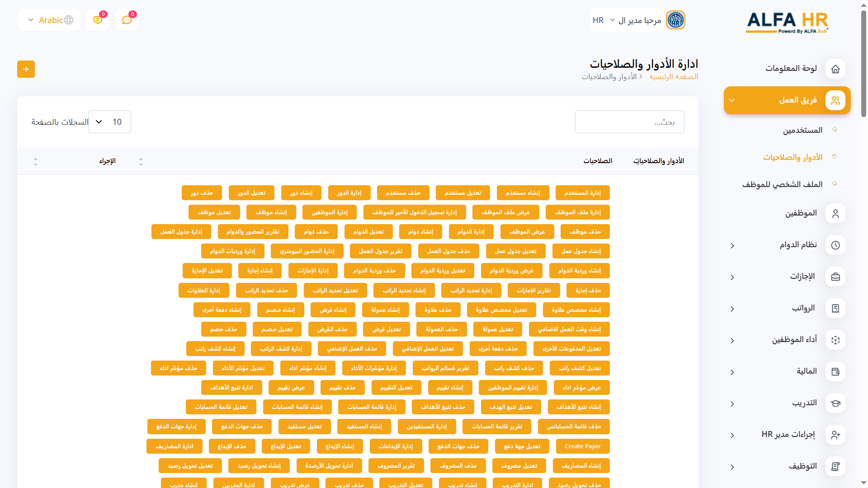Image resolution: width=868 pixels, height=488 pixels.
Task: Click the user avatar icon in header
Action: pos(675,20)
